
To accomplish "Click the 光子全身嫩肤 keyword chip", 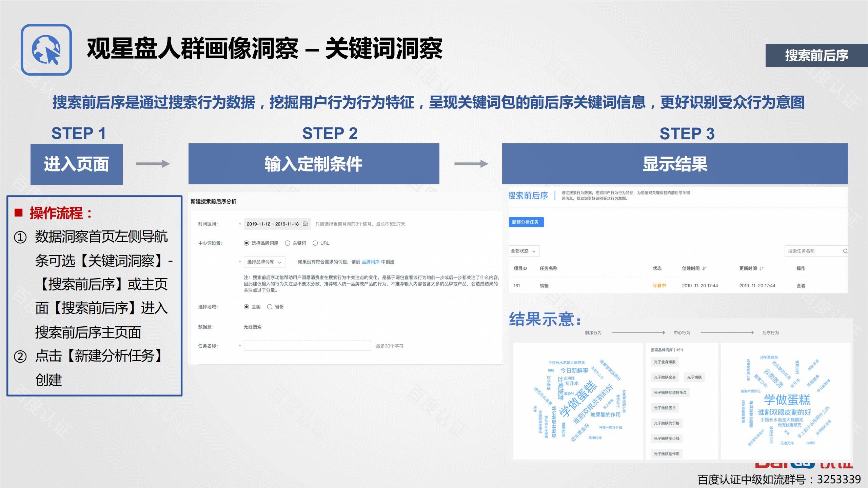I will coord(665,362).
